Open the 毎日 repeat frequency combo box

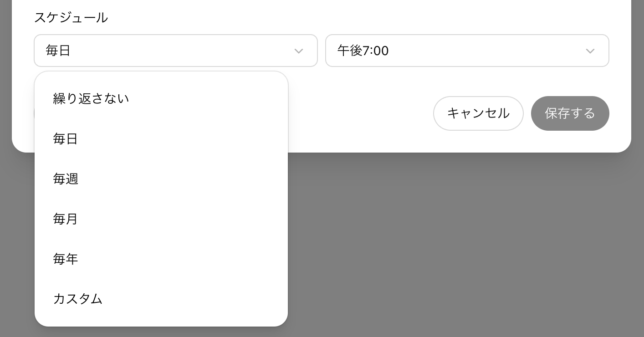176,51
